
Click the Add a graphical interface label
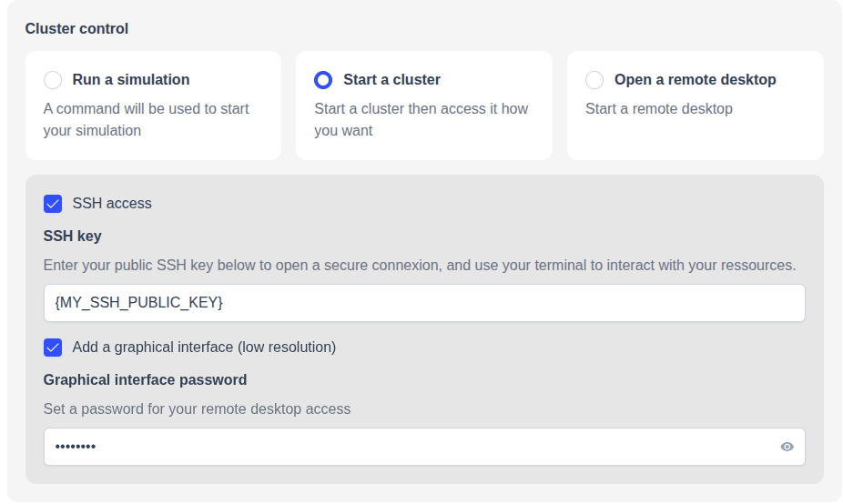pyautogui.click(x=204, y=348)
